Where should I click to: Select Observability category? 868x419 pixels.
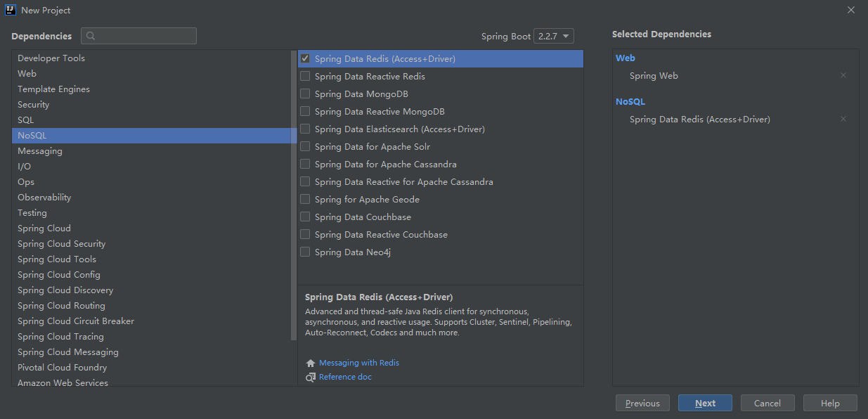coord(151,197)
